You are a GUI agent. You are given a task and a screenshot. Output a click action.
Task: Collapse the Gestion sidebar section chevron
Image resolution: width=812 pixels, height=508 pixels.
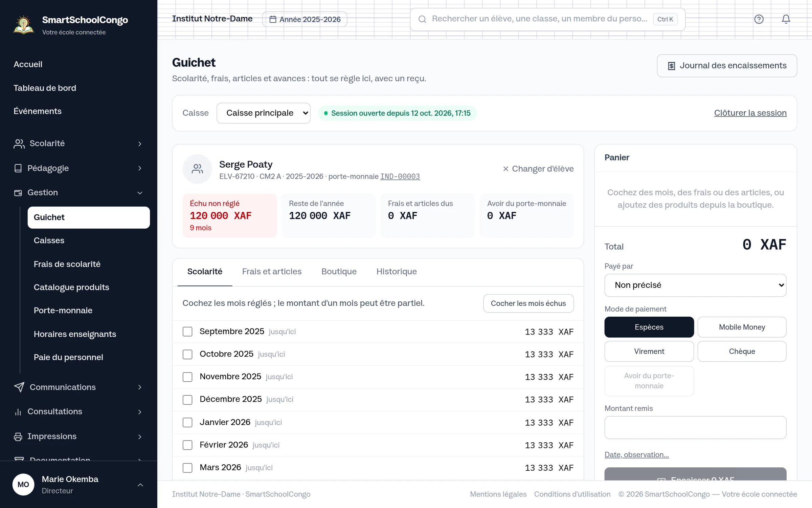coord(140,193)
